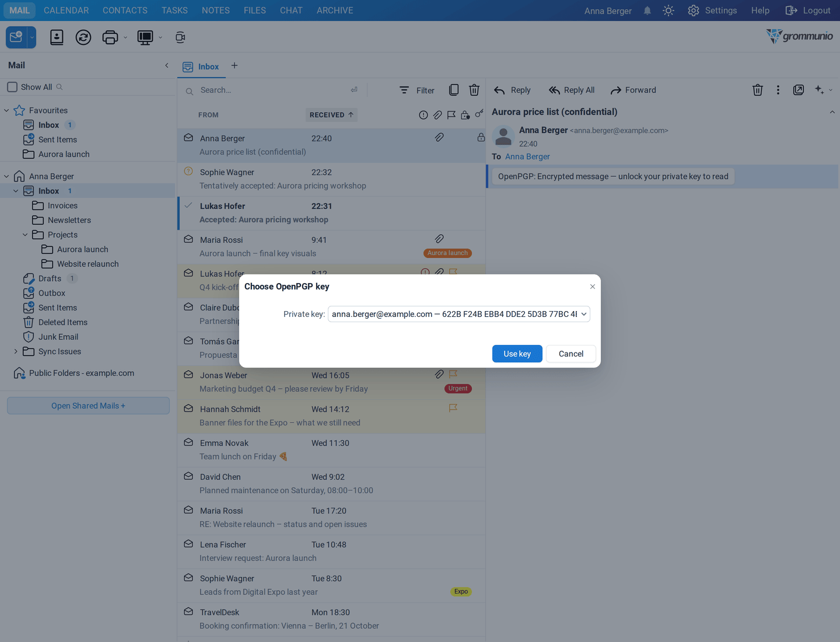This screenshot has height=642, width=840.
Task: Click the new email compose icon
Action: [x=16, y=37]
